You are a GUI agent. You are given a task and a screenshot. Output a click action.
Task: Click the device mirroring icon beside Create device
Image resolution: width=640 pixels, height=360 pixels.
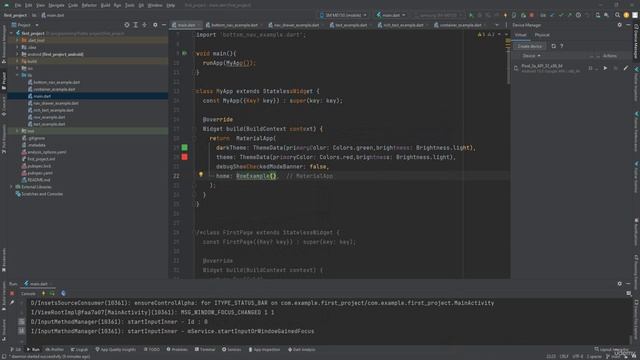coord(553,46)
